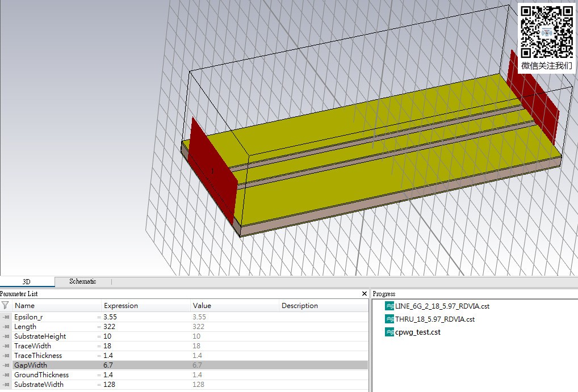The width and height of the screenshot is (578, 392).
Task: Select the GapWidth parameter name
Action: (x=31, y=365)
